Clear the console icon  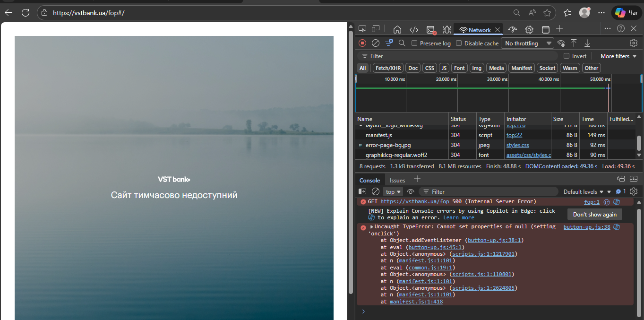pyautogui.click(x=376, y=191)
